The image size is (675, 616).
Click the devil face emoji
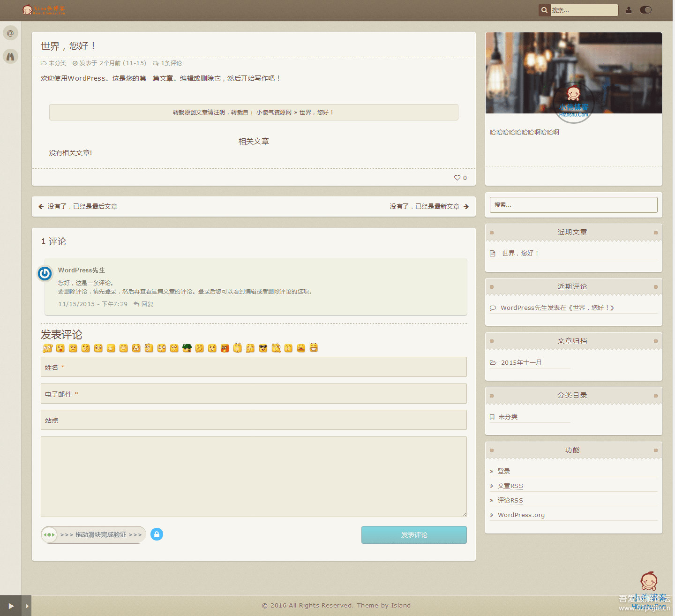(225, 348)
